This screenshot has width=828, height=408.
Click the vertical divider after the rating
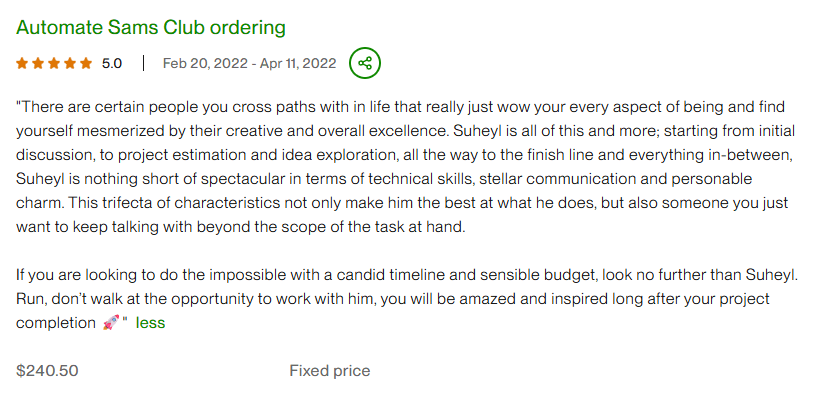(x=143, y=63)
